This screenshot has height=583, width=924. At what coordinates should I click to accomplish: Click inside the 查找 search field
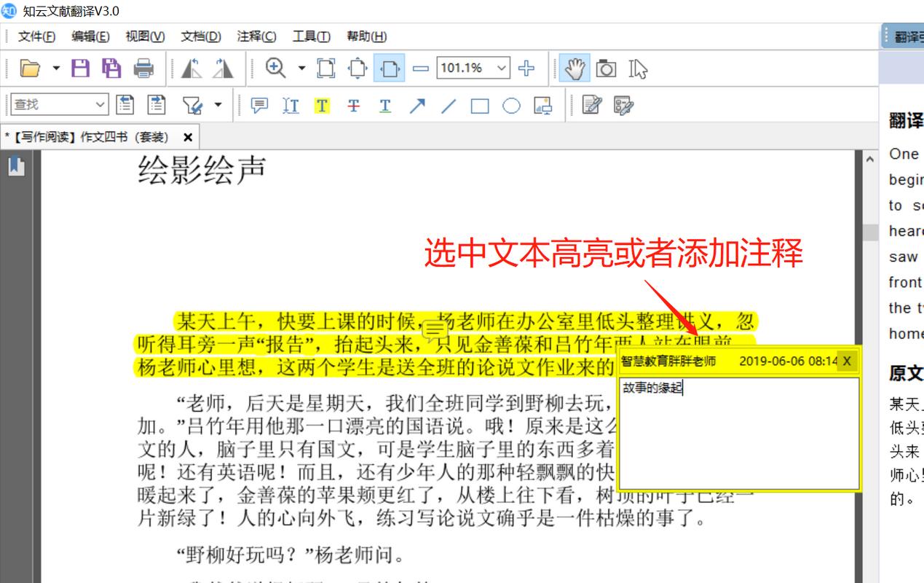point(51,105)
